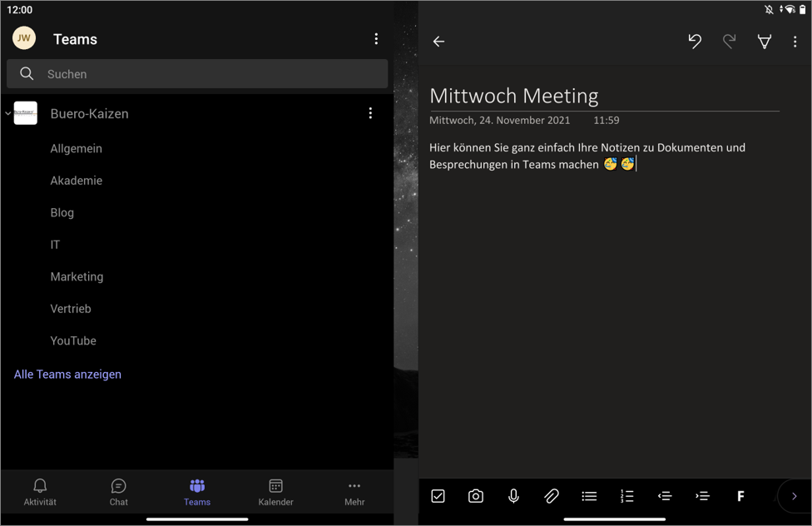This screenshot has width=812, height=526.
Task: Focus the Suchen search field
Action: (x=197, y=73)
